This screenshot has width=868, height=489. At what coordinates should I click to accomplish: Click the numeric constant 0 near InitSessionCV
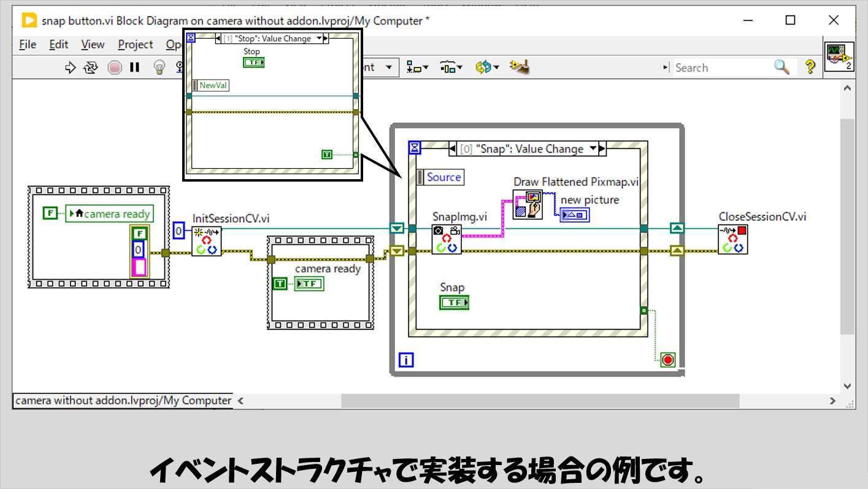(x=179, y=231)
